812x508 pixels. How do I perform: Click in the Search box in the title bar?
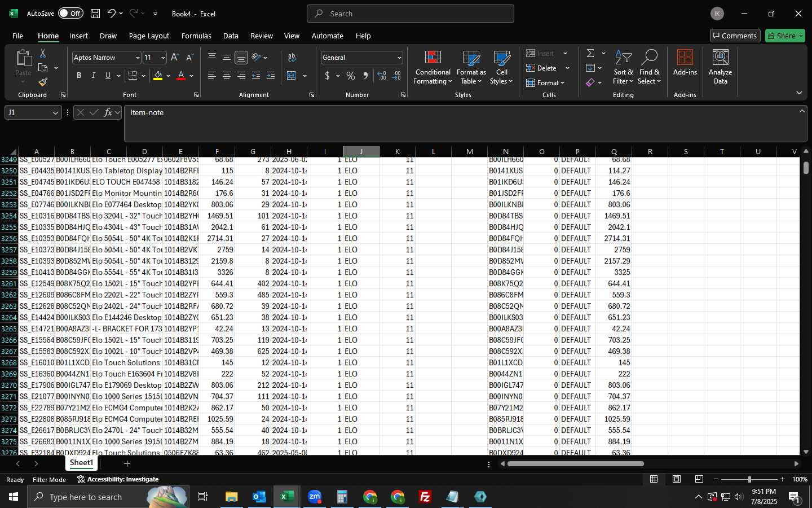pos(411,14)
